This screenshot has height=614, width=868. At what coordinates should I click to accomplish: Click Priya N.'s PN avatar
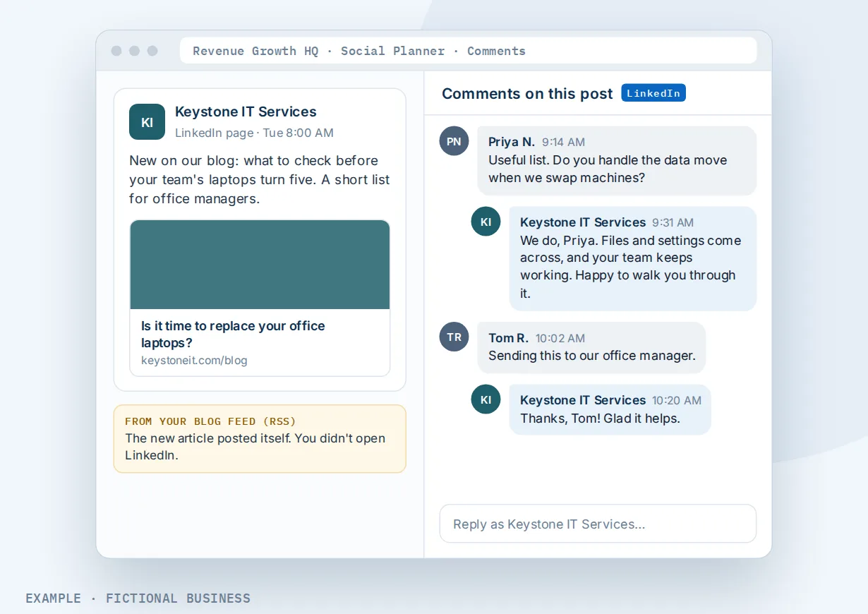454,141
